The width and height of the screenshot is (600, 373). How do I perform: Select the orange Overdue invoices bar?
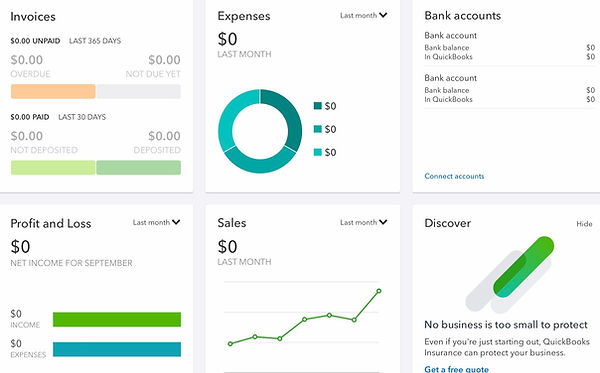click(53, 91)
